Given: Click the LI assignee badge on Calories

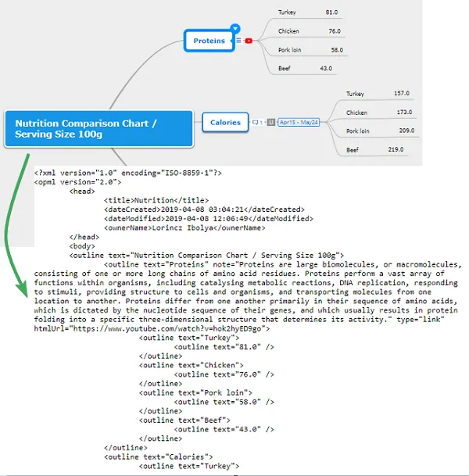Looking at the screenshot, I should (270, 122).
